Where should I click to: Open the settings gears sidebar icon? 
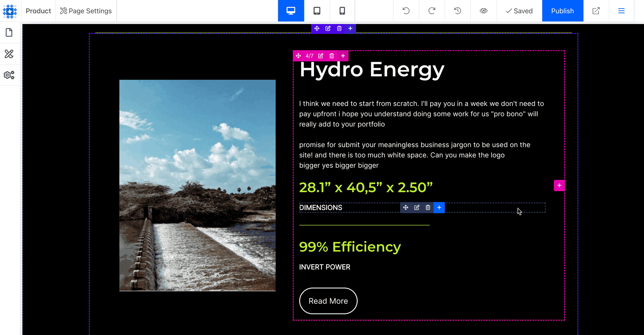[9, 75]
